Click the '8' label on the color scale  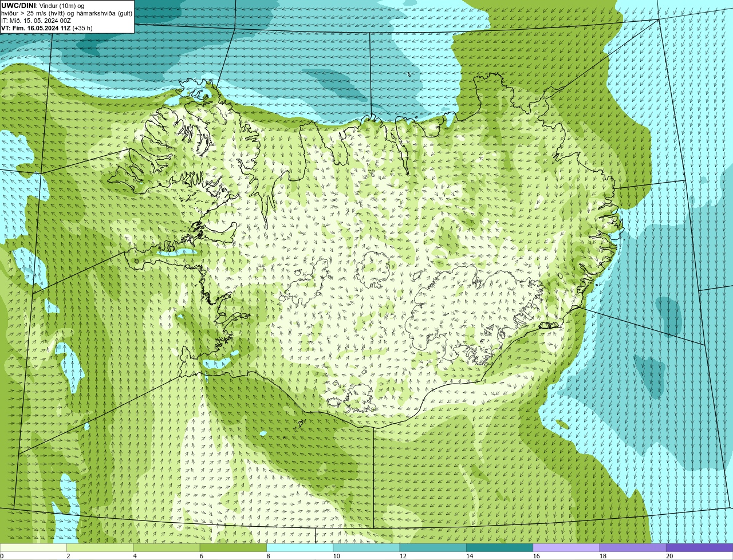pyautogui.click(x=268, y=556)
